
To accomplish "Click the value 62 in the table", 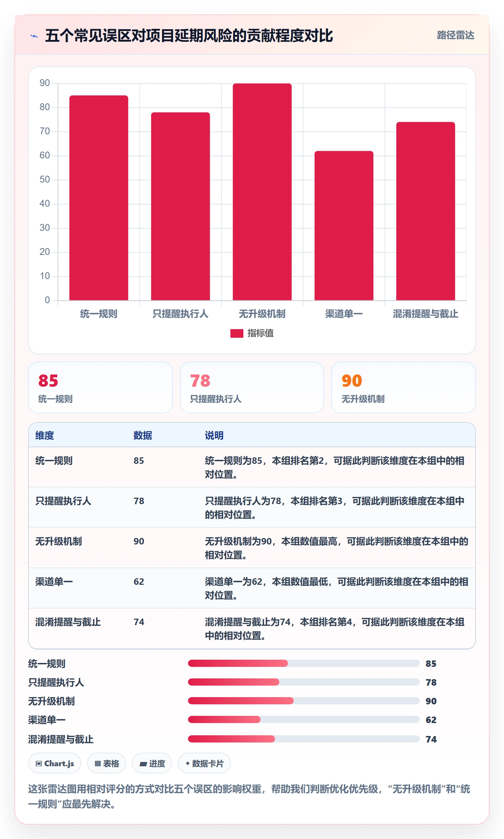I will click(x=139, y=582).
